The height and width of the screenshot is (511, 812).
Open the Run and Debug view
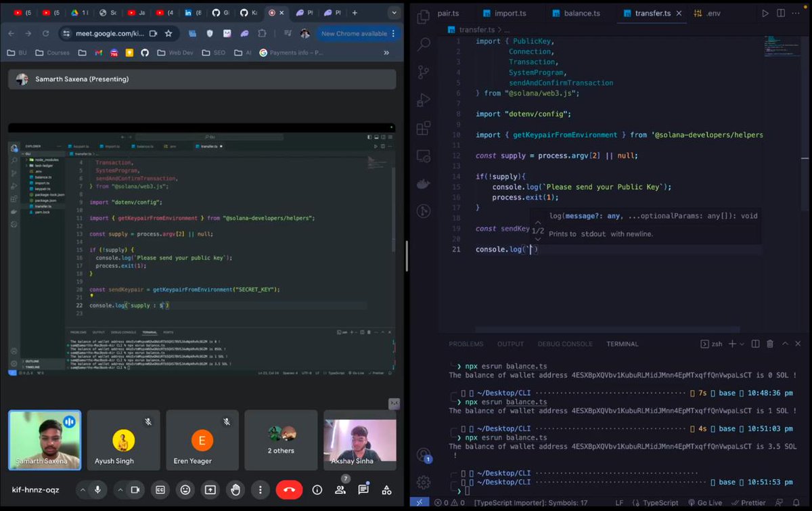[x=423, y=100]
